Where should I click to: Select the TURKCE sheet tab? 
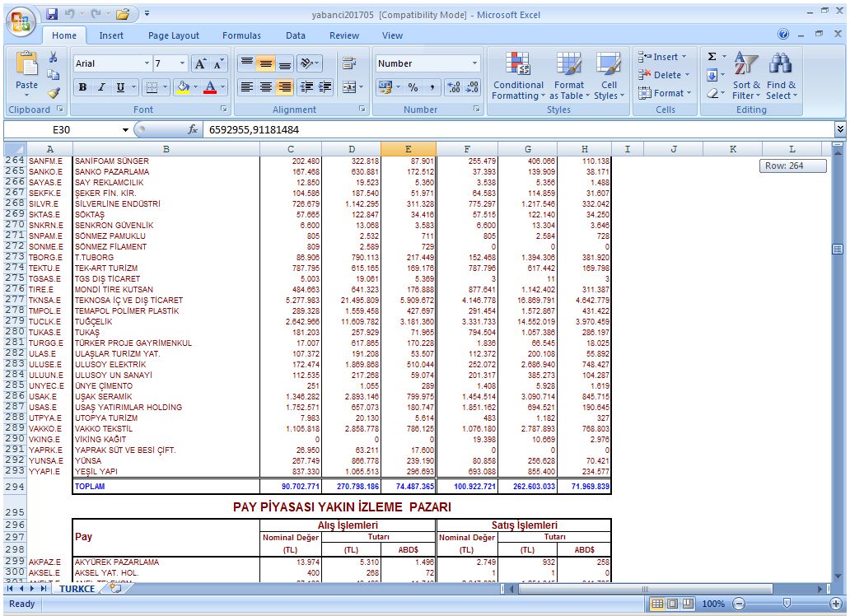pyautogui.click(x=77, y=589)
